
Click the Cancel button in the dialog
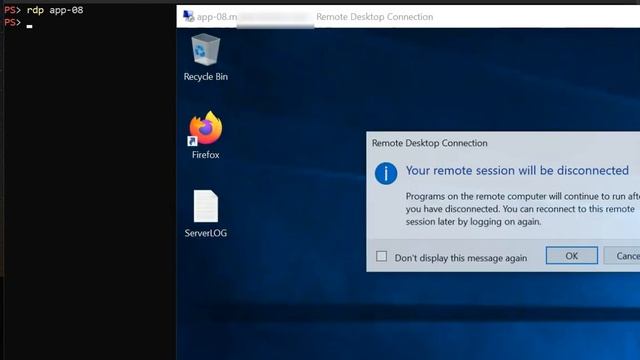tap(622, 256)
